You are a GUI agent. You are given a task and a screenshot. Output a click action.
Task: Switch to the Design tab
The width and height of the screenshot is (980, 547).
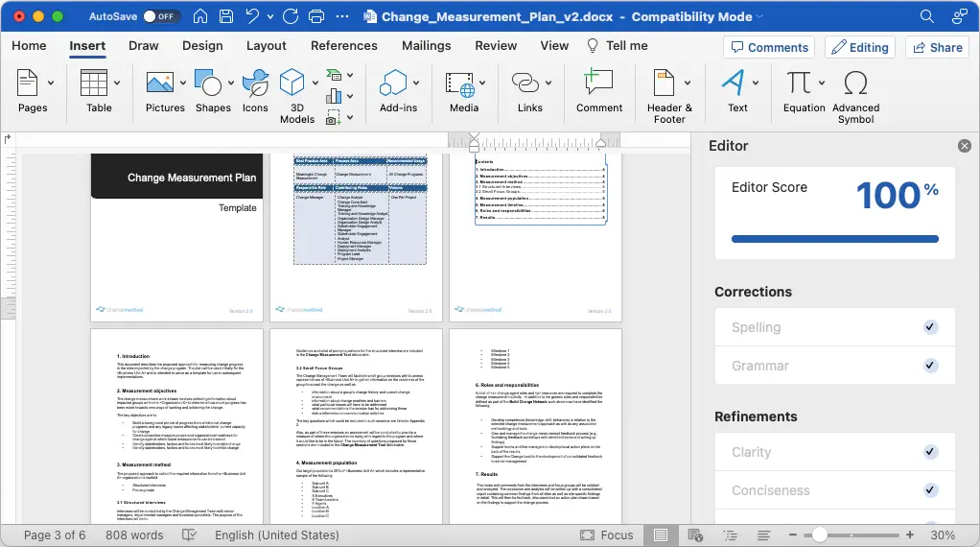coord(202,46)
